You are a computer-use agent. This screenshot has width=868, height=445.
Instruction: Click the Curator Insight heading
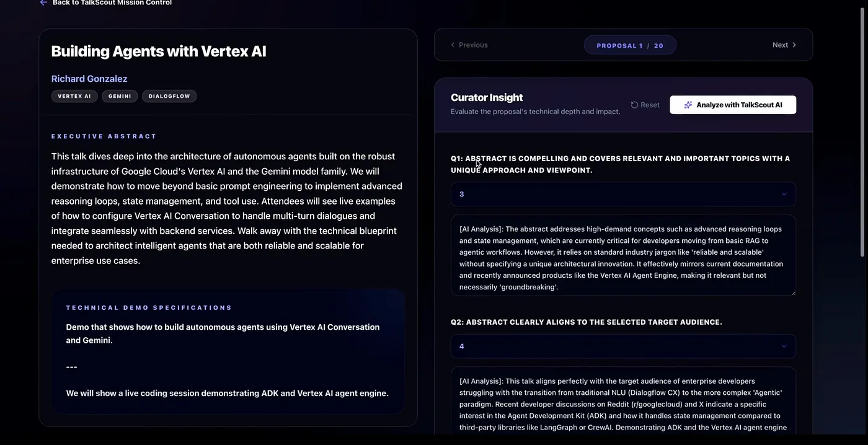click(487, 97)
